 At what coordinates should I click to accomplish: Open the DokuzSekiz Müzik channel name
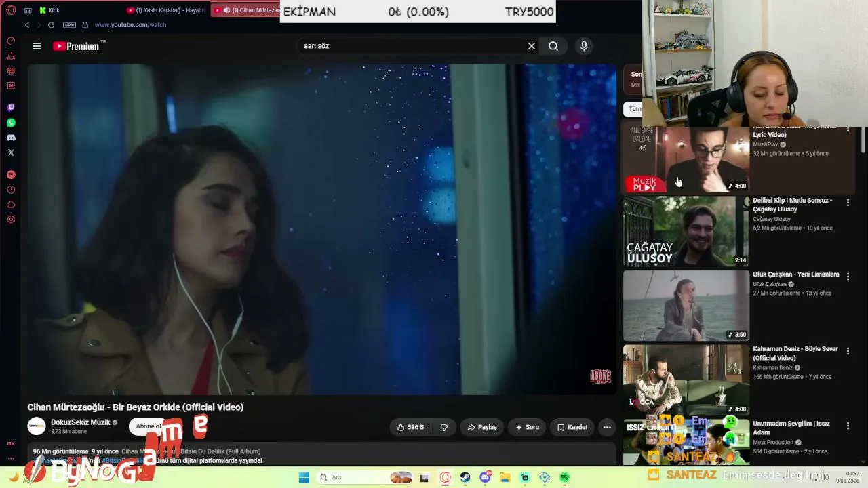pyautogui.click(x=80, y=422)
